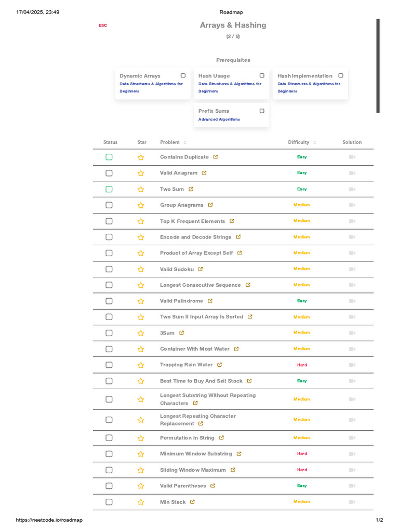This screenshot has height=532, width=399.
Task: Tick the Prefix Sums prerequisite checkbox
Action: 262,111
